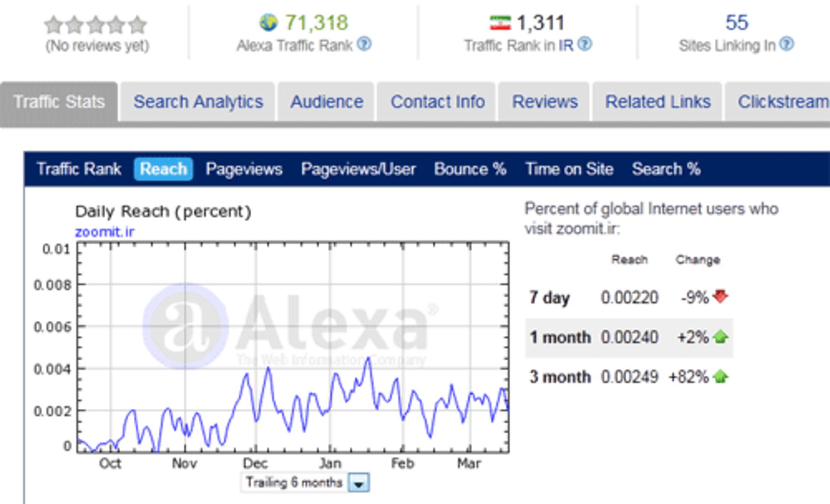Switch chart to Bounce %
This screenshot has height=504, width=830.
point(470,169)
